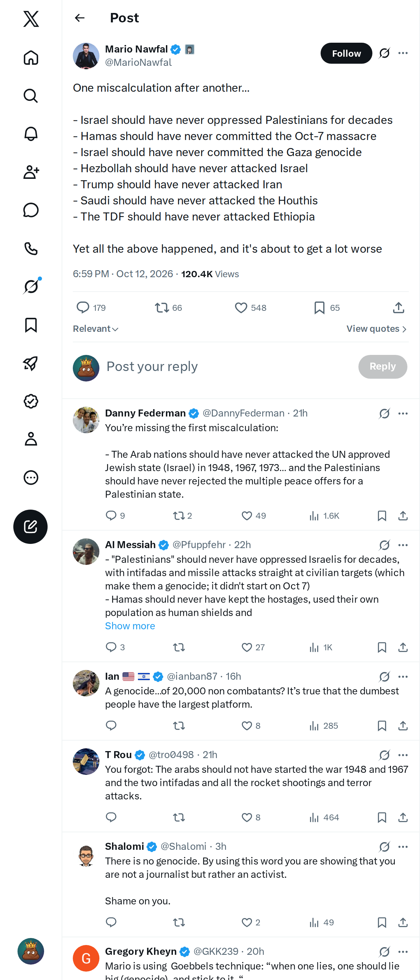Expand Al Messiah's reply with Show more
420x980 pixels.
tap(130, 626)
